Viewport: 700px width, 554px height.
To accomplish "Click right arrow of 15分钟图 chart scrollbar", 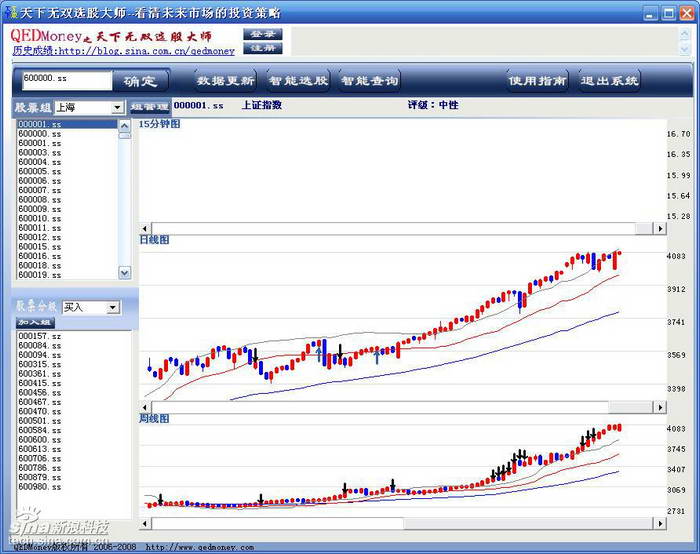I will coord(660,229).
